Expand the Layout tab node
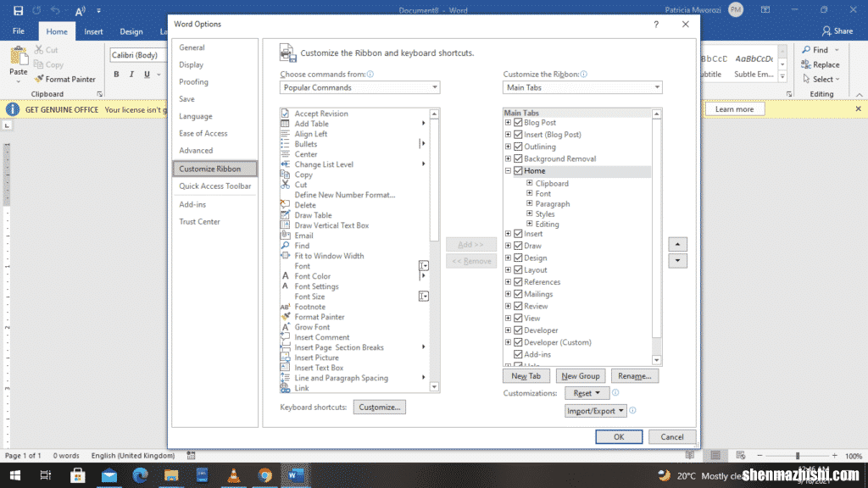 509,270
